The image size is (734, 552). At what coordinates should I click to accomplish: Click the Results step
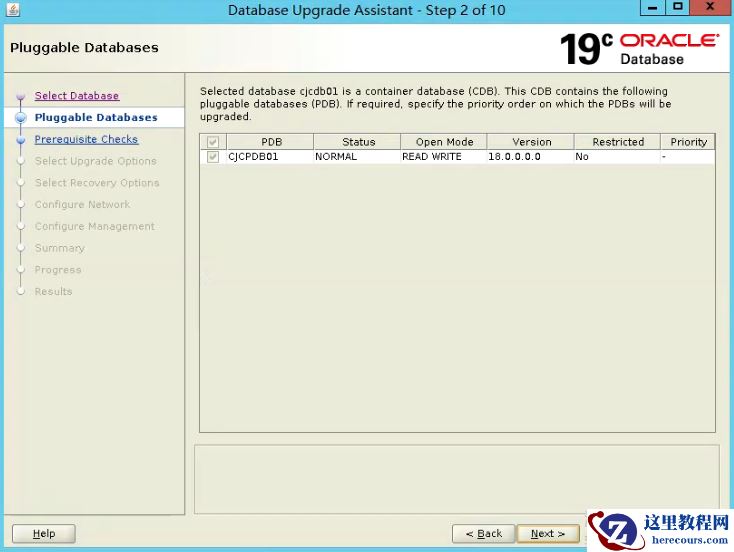(x=53, y=292)
